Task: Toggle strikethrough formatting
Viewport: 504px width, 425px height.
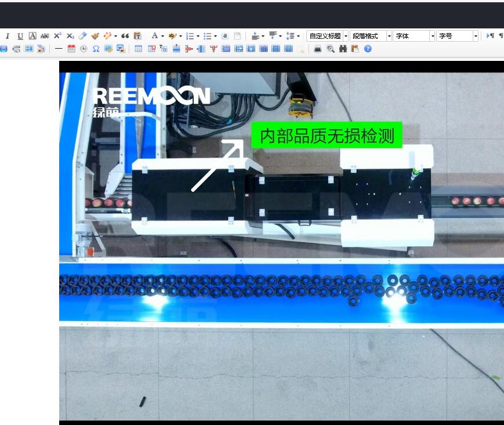Action: [x=45, y=36]
